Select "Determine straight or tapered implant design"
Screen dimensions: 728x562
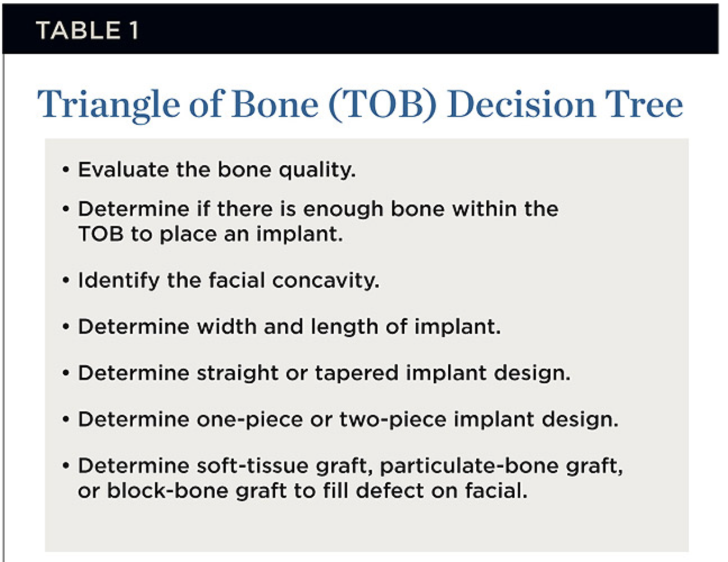click(x=324, y=373)
